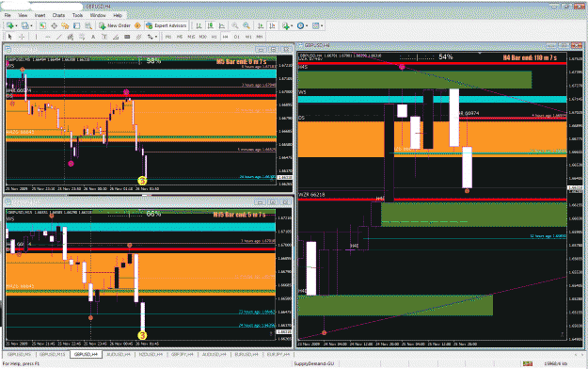588x369 pixels.
Task: Zoom in on the chart
Action: (x=235, y=25)
